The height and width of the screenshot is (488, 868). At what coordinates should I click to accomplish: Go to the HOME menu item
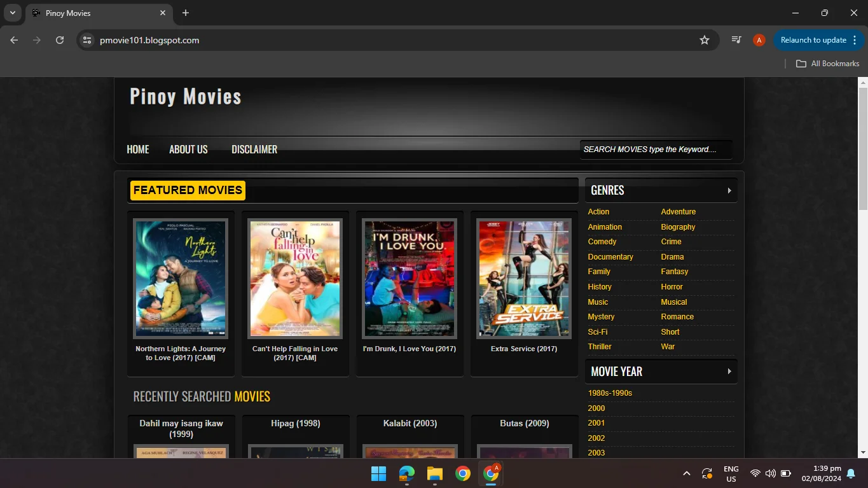tap(138, 150)
